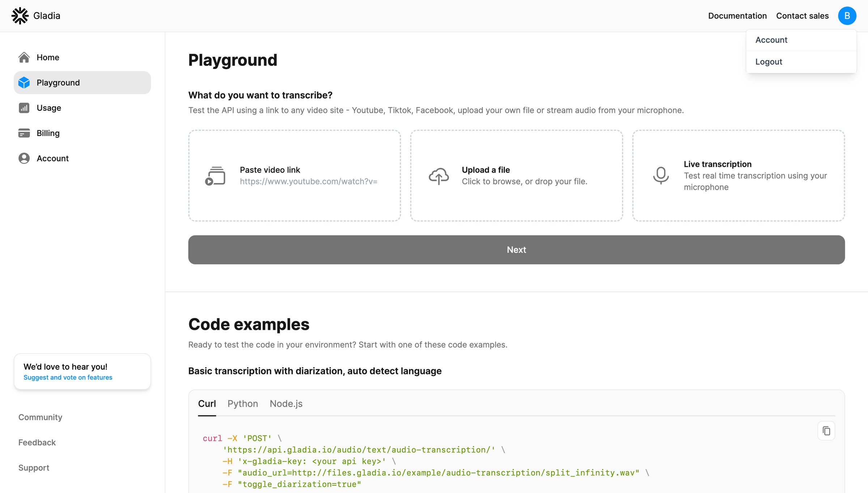
Task: Open the Home house icon in sidebar
Action: click(x=24, y=57)
